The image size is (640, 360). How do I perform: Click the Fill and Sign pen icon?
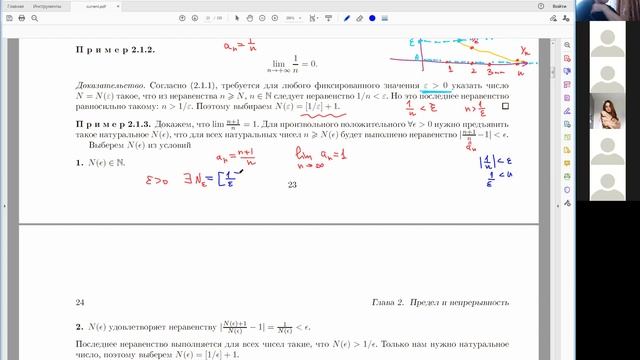[x=553, y=18]
